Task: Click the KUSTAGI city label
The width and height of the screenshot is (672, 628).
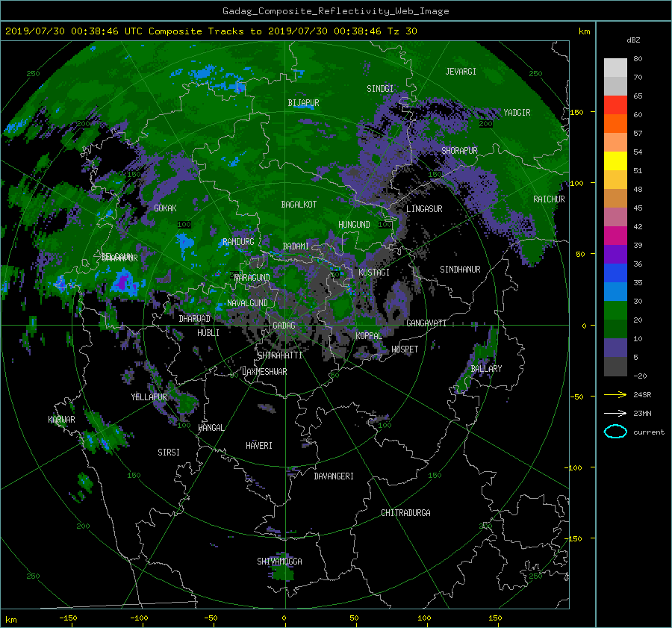Action: click(x=374, y=273)
